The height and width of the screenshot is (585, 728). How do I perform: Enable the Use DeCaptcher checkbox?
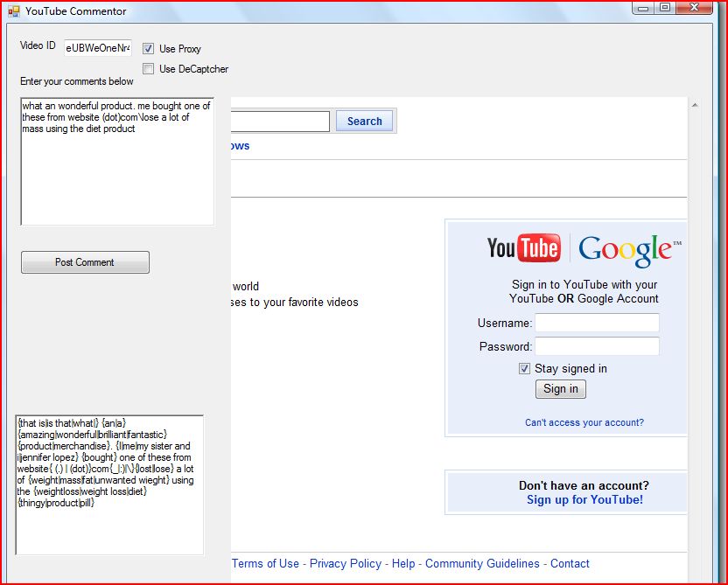click(148, 69)
